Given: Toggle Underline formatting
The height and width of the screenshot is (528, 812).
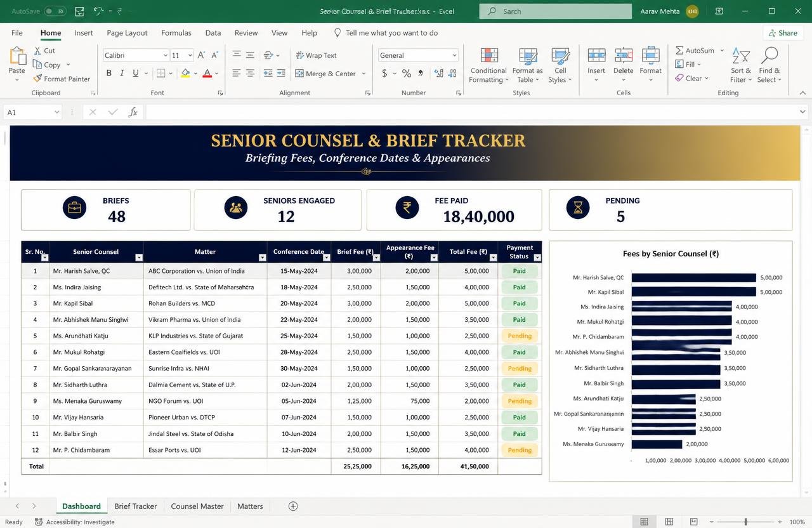Looking at the screenshot, I should coord(135,74).
